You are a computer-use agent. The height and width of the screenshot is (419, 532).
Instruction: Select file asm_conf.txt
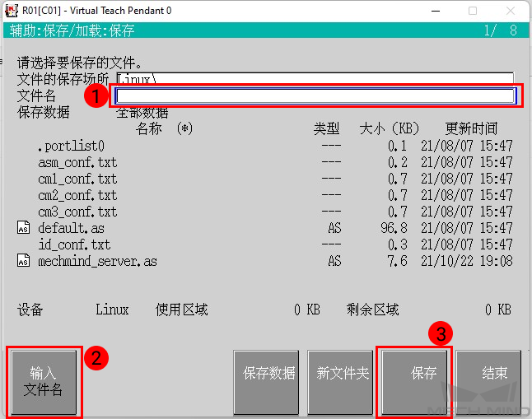click(77, 162)
